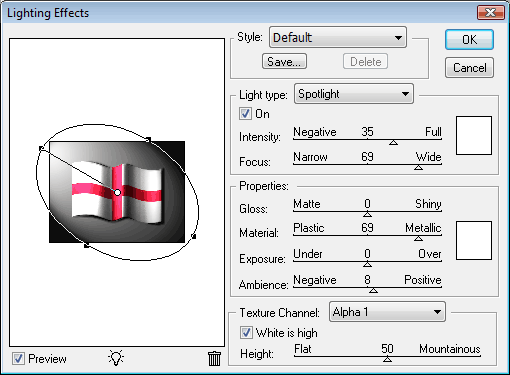Click the bottom ellipse handle in preview

(x=86, y=246)
